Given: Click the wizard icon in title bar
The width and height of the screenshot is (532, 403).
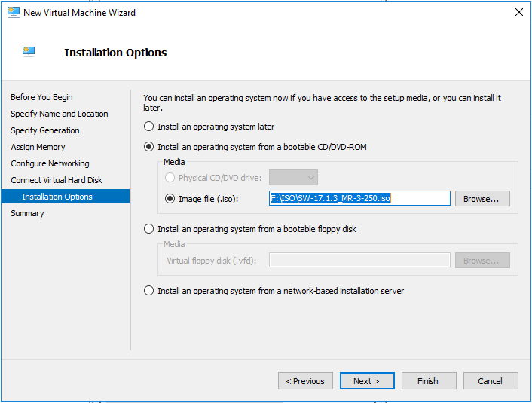Looking at the screenshot, I should (14, 13).
